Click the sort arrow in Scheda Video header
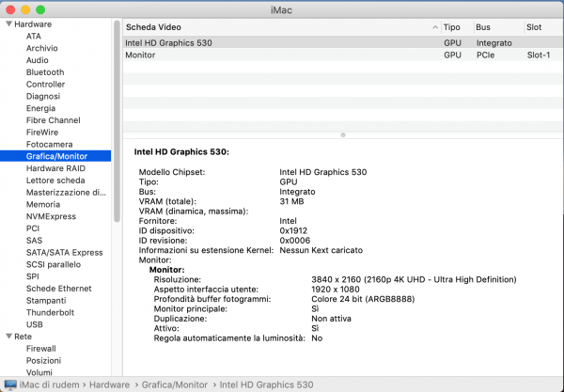564x392 pixels. click(434, 27)
